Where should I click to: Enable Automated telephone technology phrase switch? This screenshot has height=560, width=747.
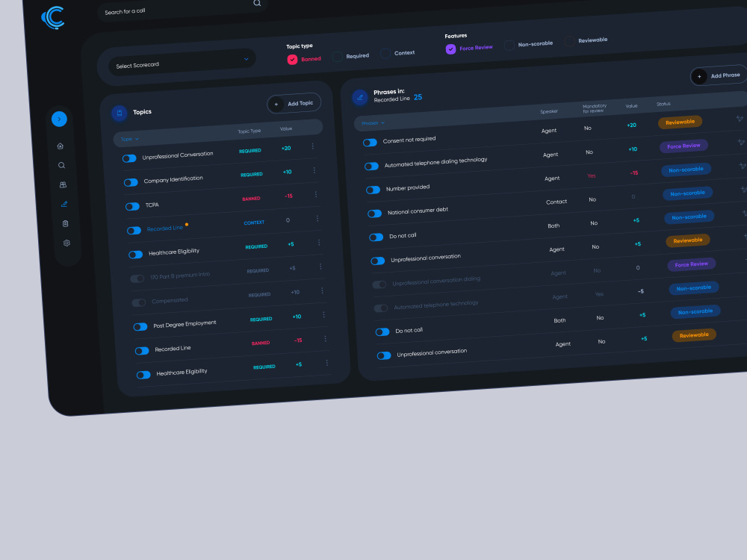tap(381, 308)
